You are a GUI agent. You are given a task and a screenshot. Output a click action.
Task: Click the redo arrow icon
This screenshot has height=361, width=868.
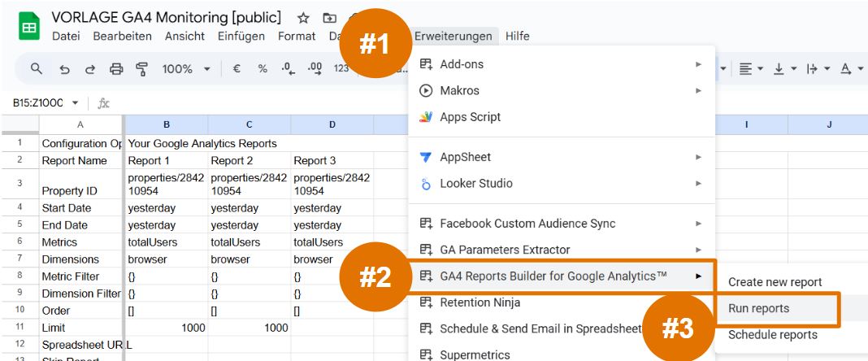(x=90, y=69)
